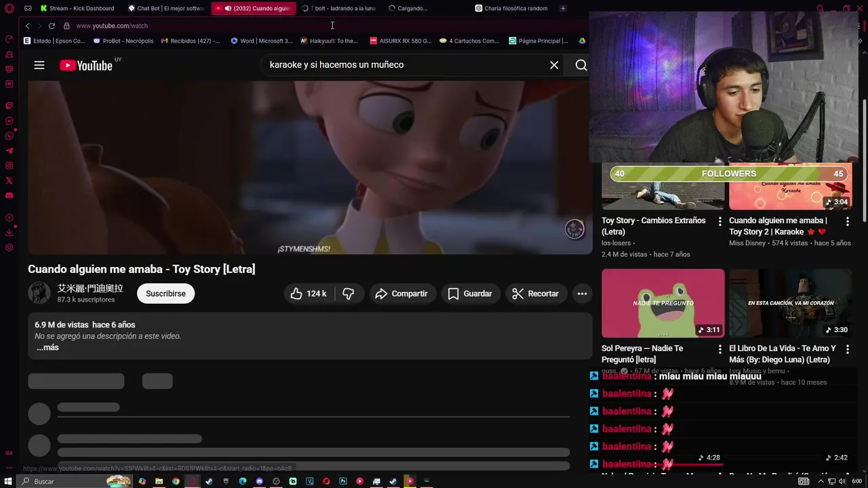Switch to Charla filosófica random tab
Viewport: 868px width, 488px height.
click(513, 8)
